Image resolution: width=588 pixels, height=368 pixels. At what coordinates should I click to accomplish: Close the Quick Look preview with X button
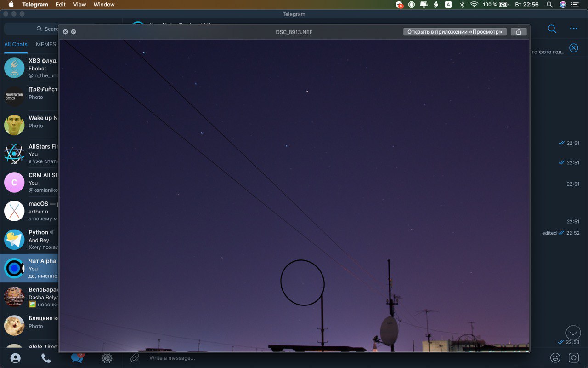[65, 32]
